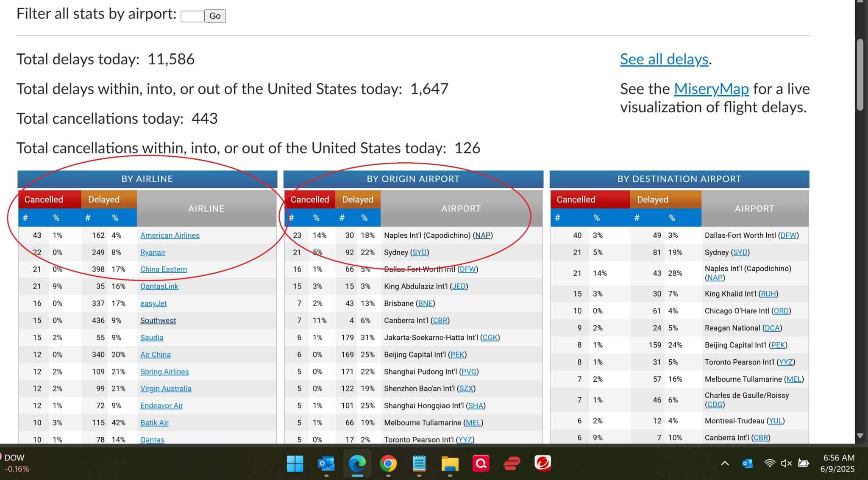This screenshot has width=868, height=480.
Task: Open Outlook from the taskbar
Action: (x=326, y=463)
